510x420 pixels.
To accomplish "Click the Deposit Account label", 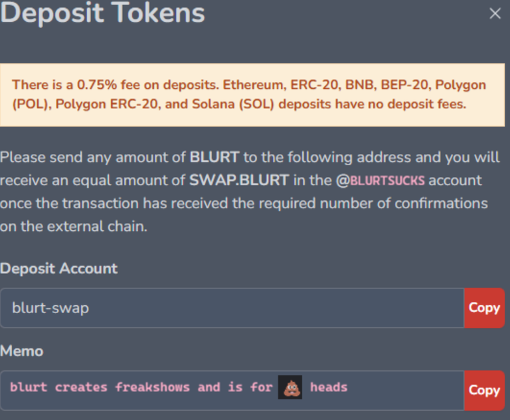I will (59, 269).
